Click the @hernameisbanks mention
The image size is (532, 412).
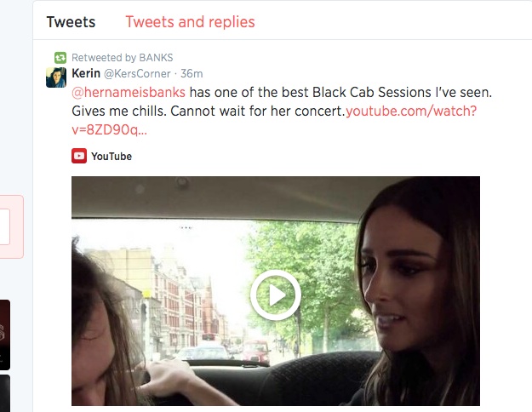(x=129, y=92)
